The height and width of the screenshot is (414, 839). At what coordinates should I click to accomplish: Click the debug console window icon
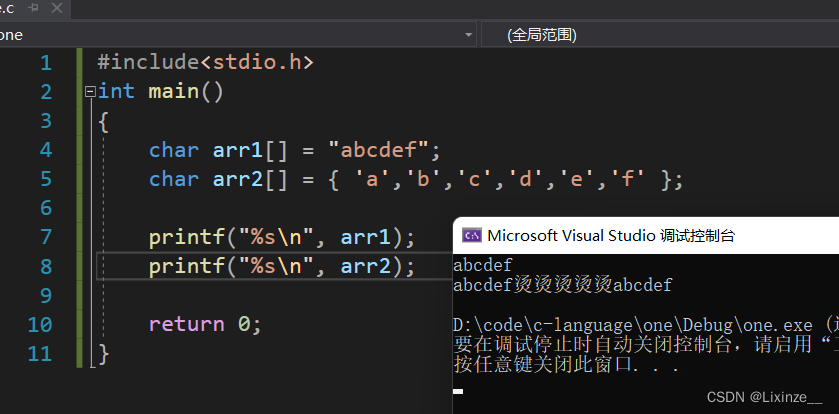(470, 236)
